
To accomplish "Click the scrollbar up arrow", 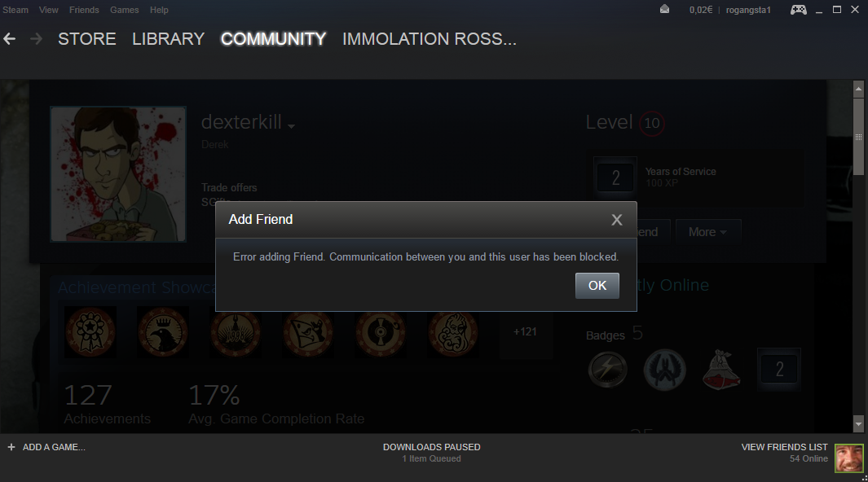I will tap(858, 89).
